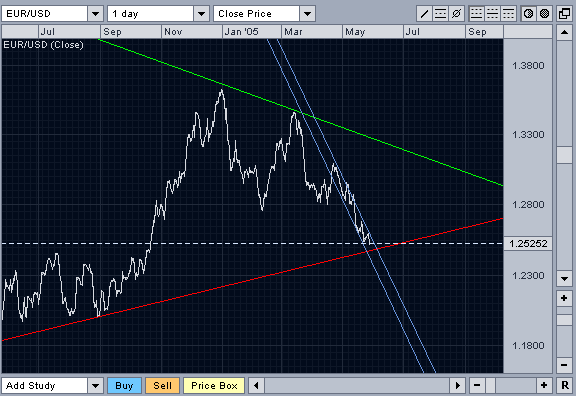This screenshot has height=396, width=576.
Task: Click the 1.25252 current price label
Action: tap(528, 244)
